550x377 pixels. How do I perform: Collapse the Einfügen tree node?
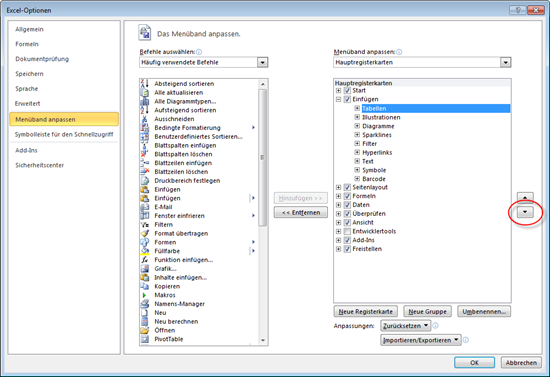[x=338, y=99]
